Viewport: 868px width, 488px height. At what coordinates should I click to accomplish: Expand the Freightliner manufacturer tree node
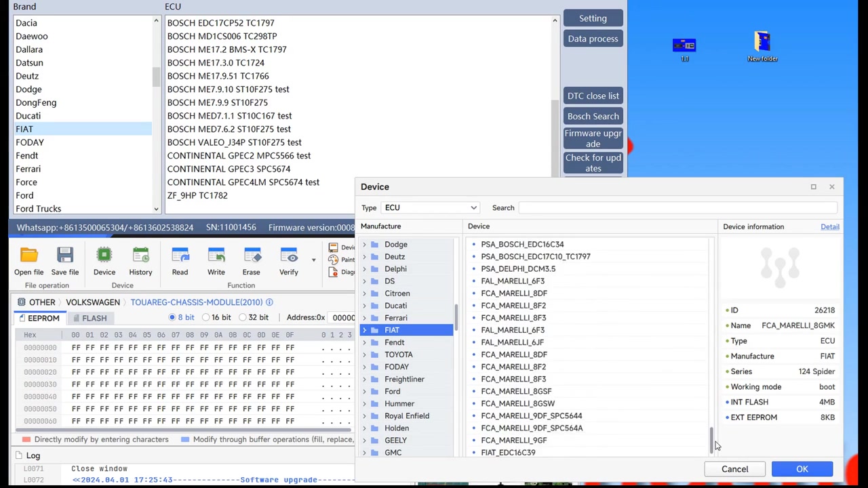coord(365,379)
